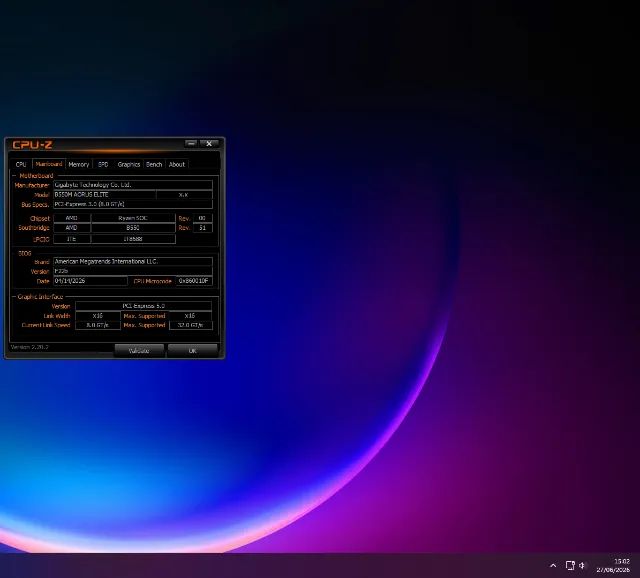Open the Graphics tab
This screenshot has width=640, height=578.
click(129, 164)
